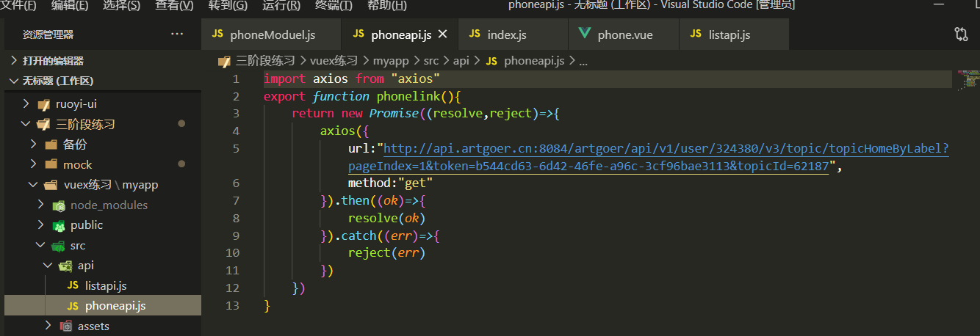Viewport: 980px width, 336px height.
Task: Click the "axios" import string
Action: point(415,79)
